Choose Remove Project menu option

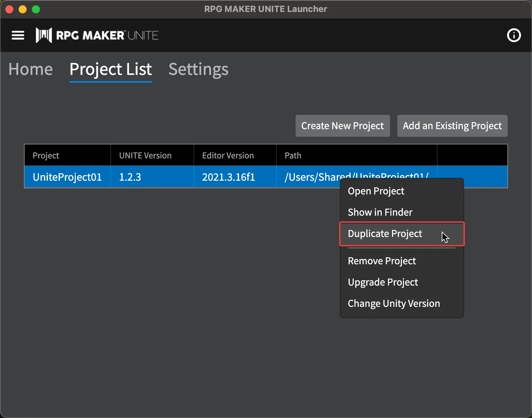pyautogui.click(x=382, y=261)
